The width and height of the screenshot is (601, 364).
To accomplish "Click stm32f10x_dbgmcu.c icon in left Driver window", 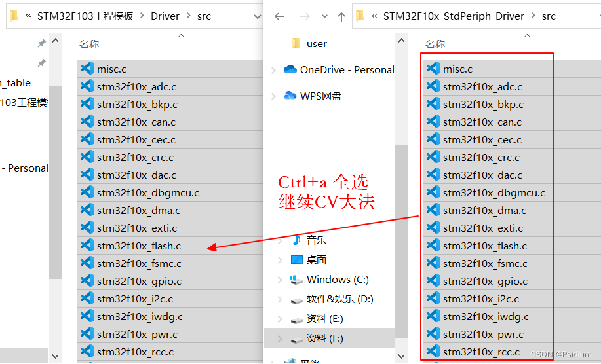I will (x=87, y=192).
